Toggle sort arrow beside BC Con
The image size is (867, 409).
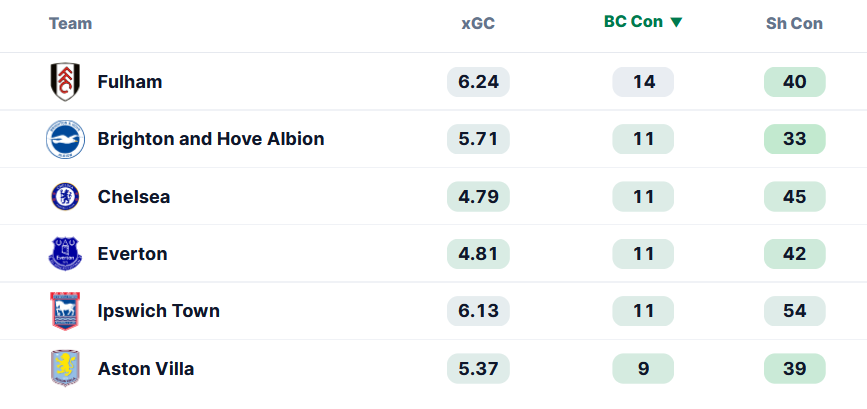point(676,22)
